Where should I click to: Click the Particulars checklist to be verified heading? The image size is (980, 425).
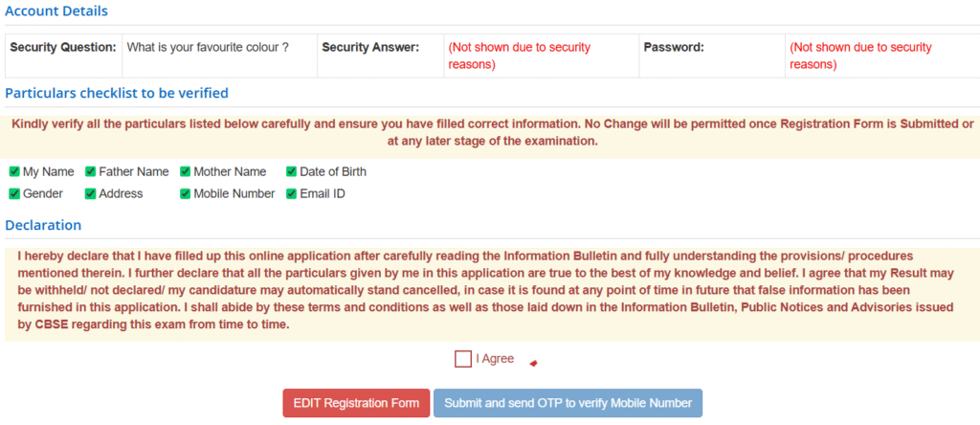click(x=117, y=93)
